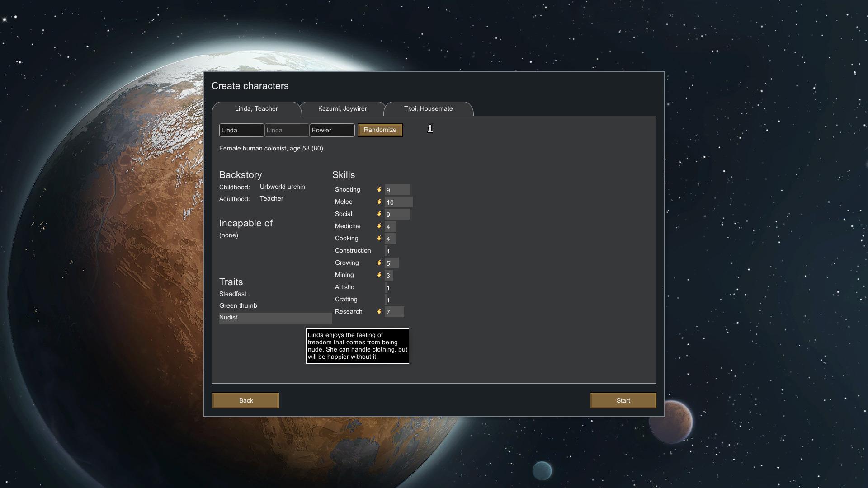868x488 pixels.
Task: Select the Kazumi, Joywirer tab
Action: click(342, 108)
